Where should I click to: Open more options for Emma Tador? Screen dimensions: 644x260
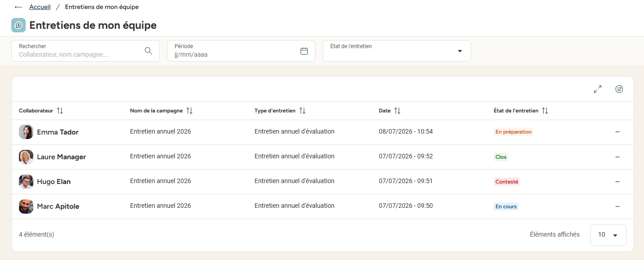617,132
